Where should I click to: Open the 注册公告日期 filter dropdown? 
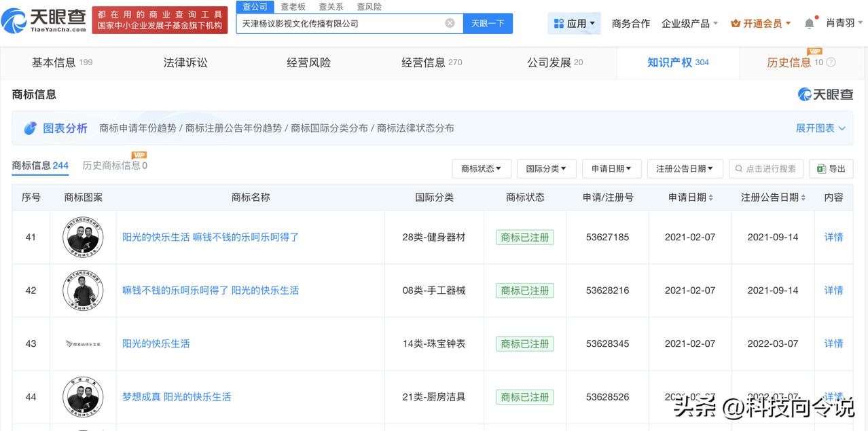click(685, 169)
